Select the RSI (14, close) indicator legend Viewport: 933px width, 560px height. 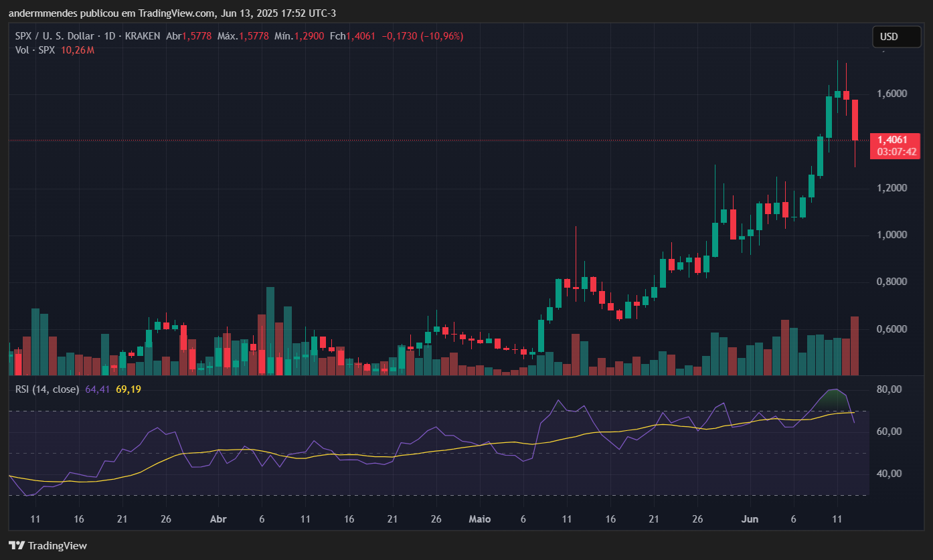click(47, 389)
